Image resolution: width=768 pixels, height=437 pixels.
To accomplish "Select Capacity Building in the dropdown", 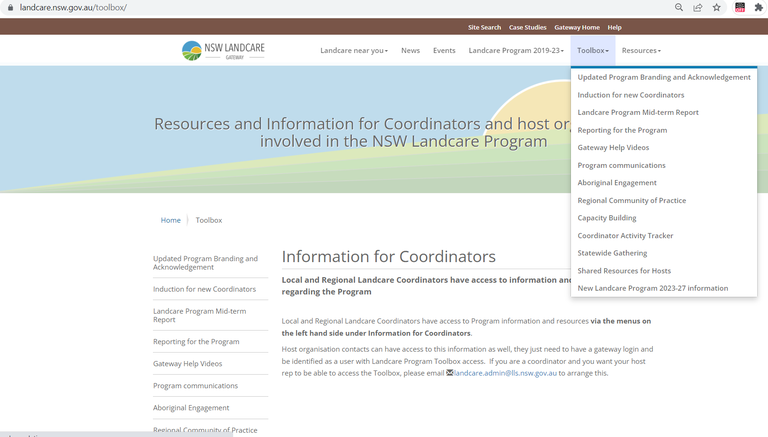I will click(606, 218).
